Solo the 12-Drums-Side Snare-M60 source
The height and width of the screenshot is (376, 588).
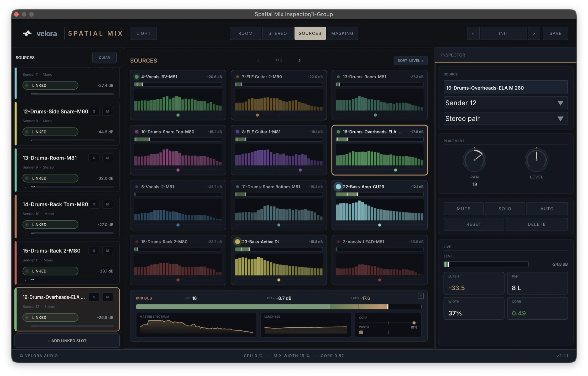[x=94, y=111]
